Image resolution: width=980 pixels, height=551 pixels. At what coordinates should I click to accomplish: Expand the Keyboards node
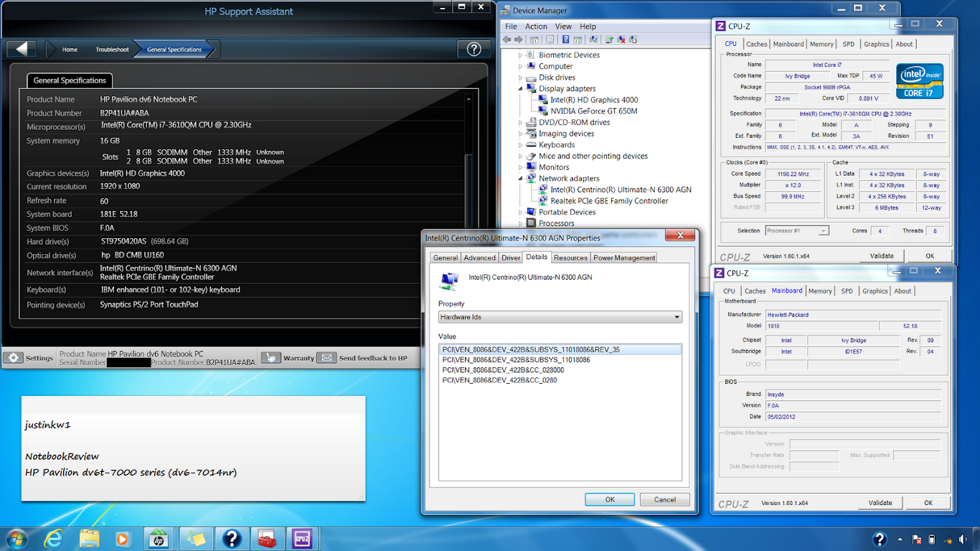[522, 145]
